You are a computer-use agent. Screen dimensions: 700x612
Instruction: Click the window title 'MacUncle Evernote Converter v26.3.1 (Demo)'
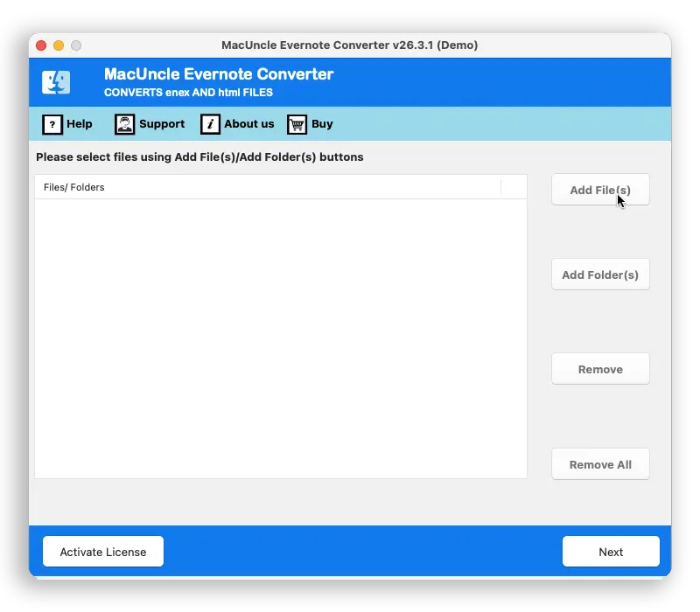[349, 45]
